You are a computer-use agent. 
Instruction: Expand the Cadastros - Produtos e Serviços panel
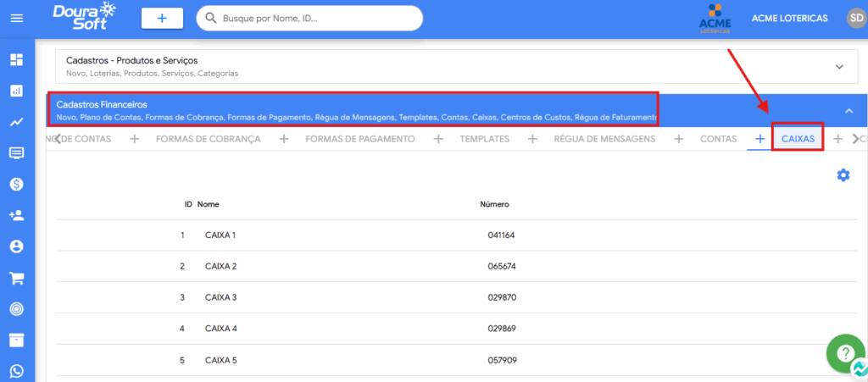pos(839,67)
